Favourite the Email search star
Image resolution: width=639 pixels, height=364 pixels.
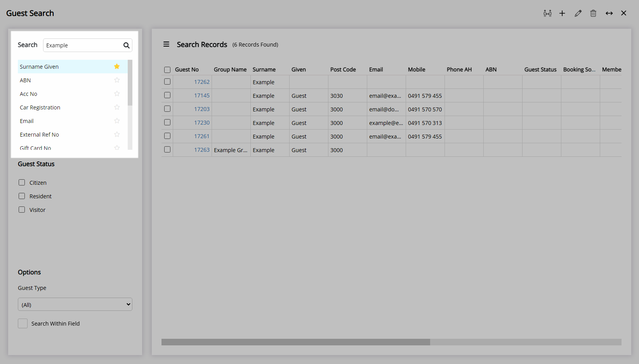pyautogui.click(x=117, y=121)
